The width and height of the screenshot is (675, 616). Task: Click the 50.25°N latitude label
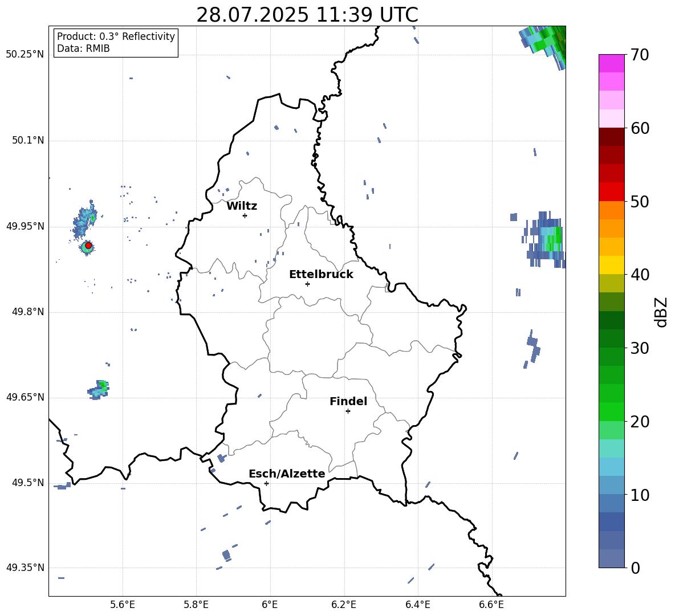(x=25, y=55)
